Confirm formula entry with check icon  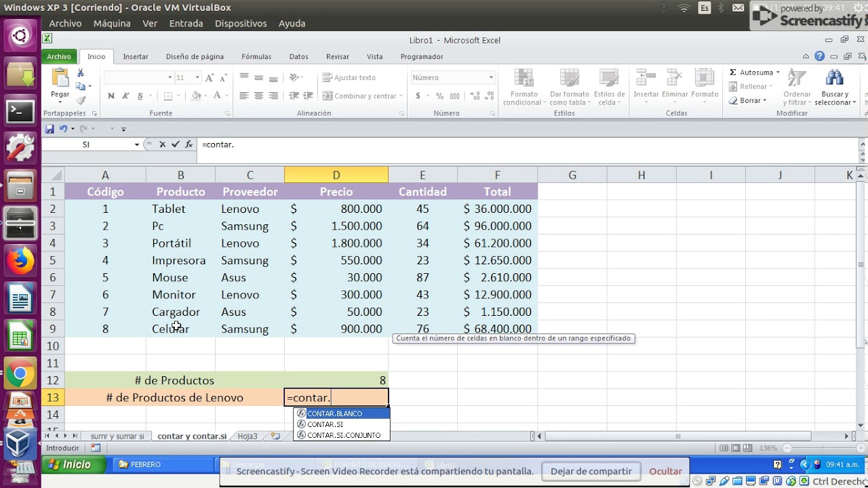(x=176, y=144)
